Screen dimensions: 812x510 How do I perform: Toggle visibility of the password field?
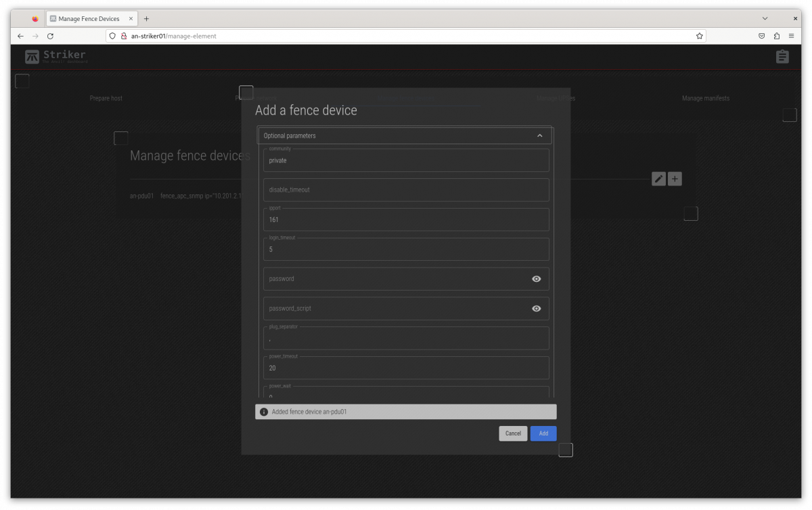click(536, 279)
